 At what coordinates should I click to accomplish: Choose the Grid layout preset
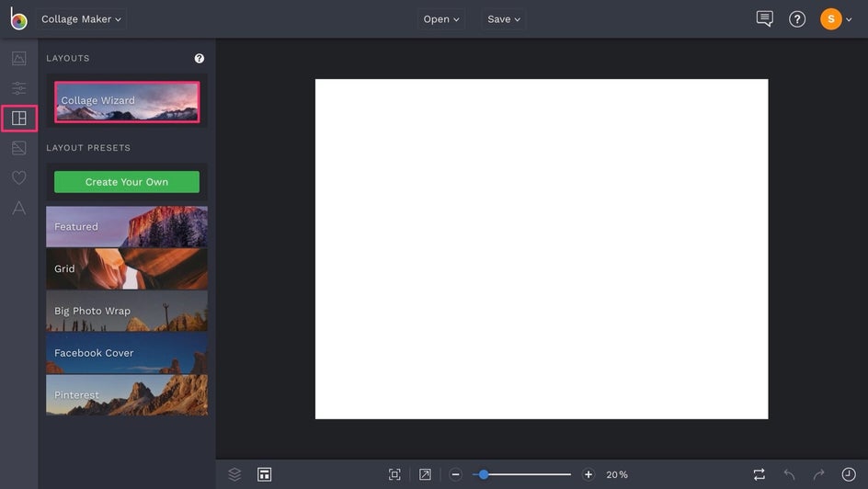click(x=127, y=268)
